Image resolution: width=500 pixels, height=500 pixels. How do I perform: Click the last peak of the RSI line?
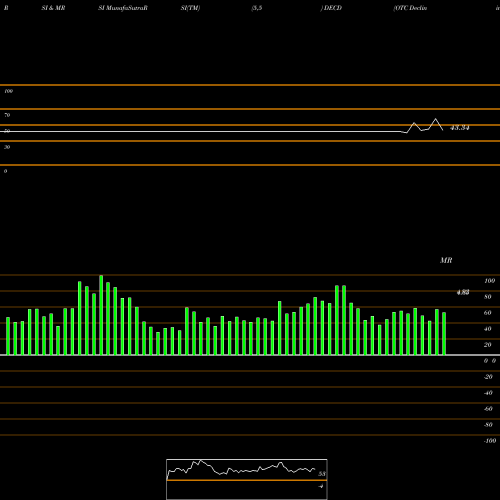point(436,119)
